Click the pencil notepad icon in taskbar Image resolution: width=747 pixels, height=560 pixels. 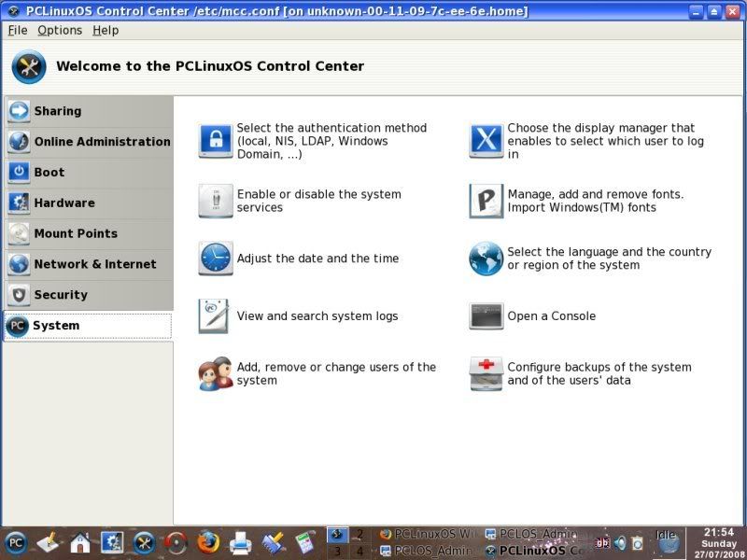[48, 543]
